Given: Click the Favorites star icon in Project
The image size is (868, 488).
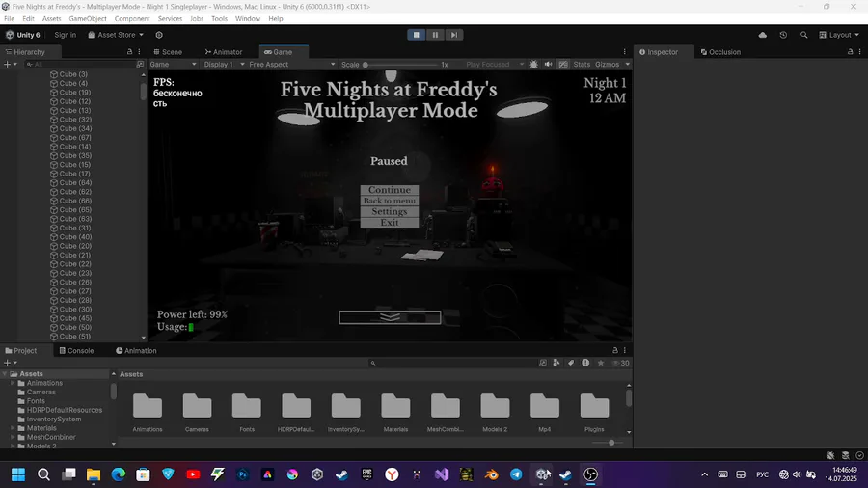Looking at the screenshot, I should [x=601, y=363].
